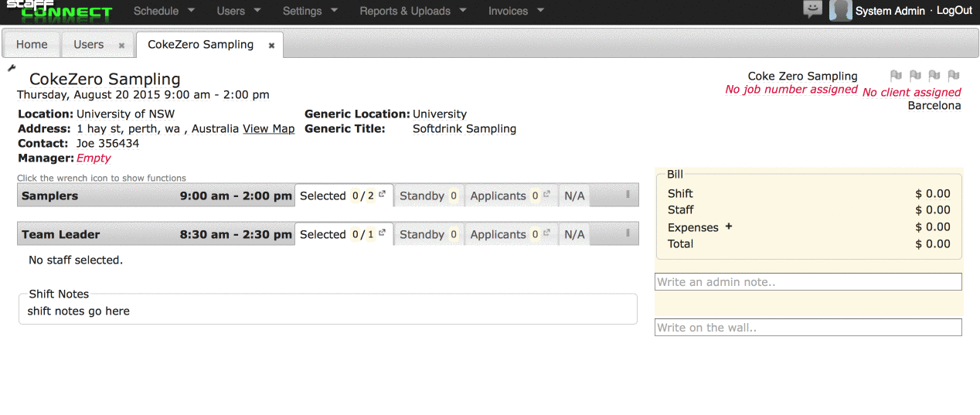The width and height of the screenshot is (980, 415).
Task: Expand the Settings dropdown menu
Action: point(311,11)
